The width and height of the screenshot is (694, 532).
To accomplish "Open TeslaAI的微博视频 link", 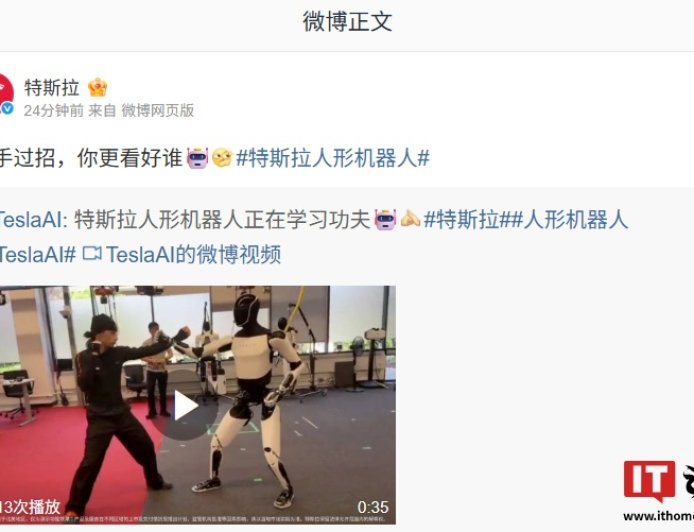I will [193, 254].
